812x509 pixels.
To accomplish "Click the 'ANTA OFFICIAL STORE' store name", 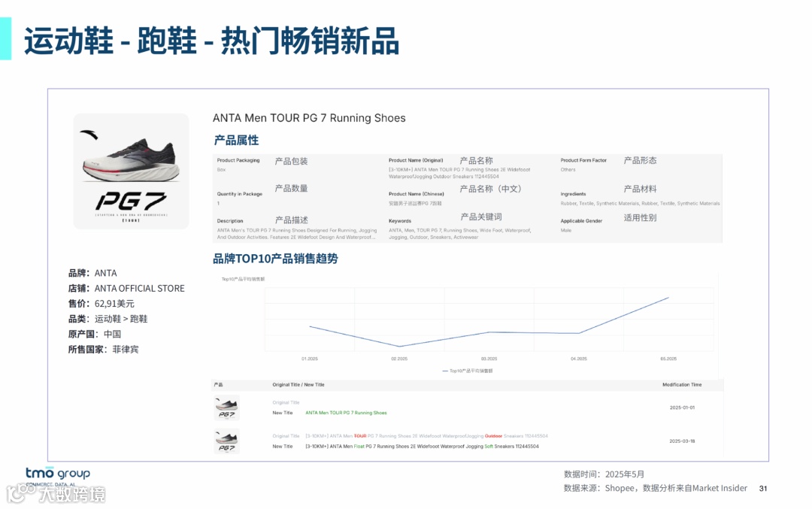I will pos(139,289).
